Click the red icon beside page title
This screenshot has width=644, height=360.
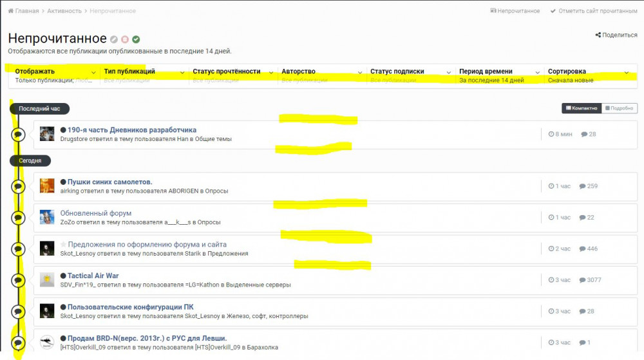coord(125,39)
